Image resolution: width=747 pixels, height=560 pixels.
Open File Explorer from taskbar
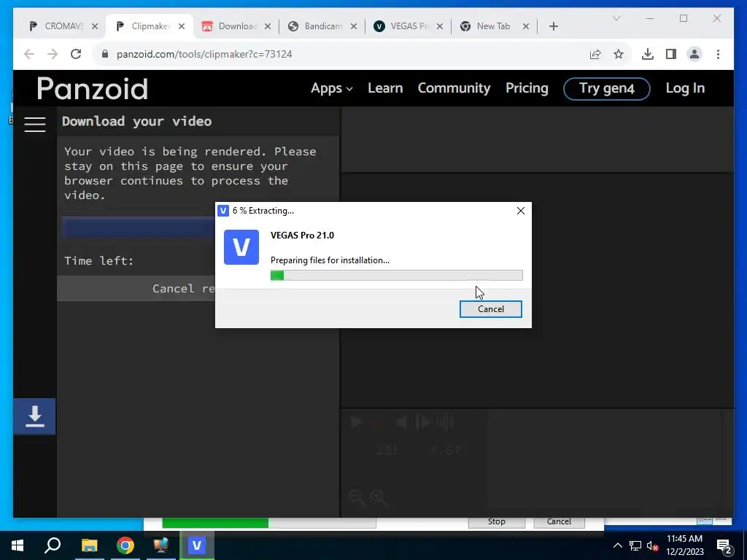pyautogui.click(x=89, y=545)
